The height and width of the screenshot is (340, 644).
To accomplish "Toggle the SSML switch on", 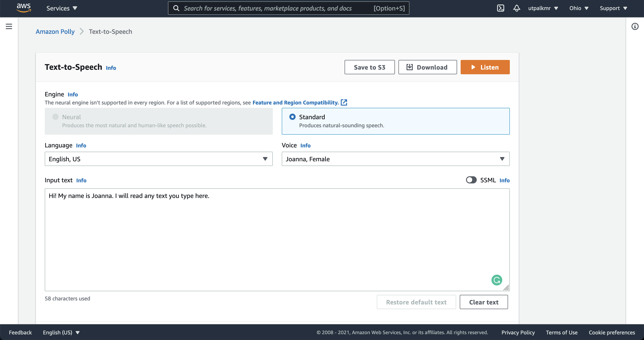I will pyautogui.click(x=471, y=180).
